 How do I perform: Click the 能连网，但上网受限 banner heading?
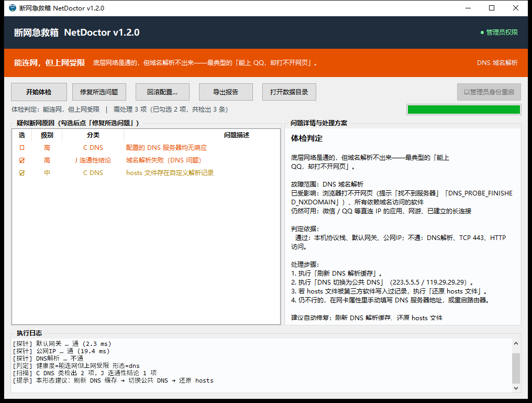(x=49, y=63)
